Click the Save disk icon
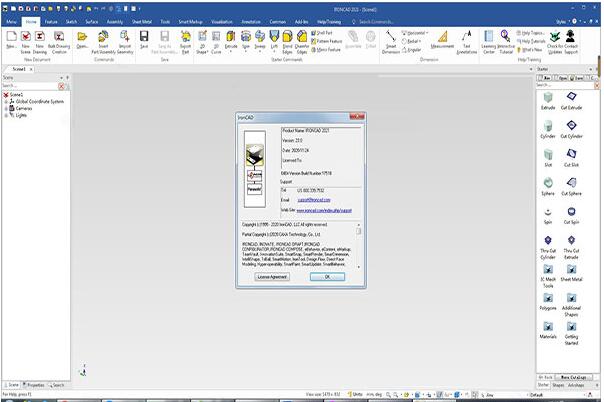604x402 pixels. 144,37
